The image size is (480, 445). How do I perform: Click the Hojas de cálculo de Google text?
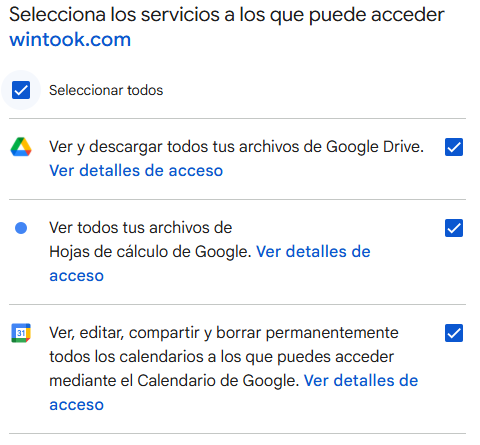(150, 252)
